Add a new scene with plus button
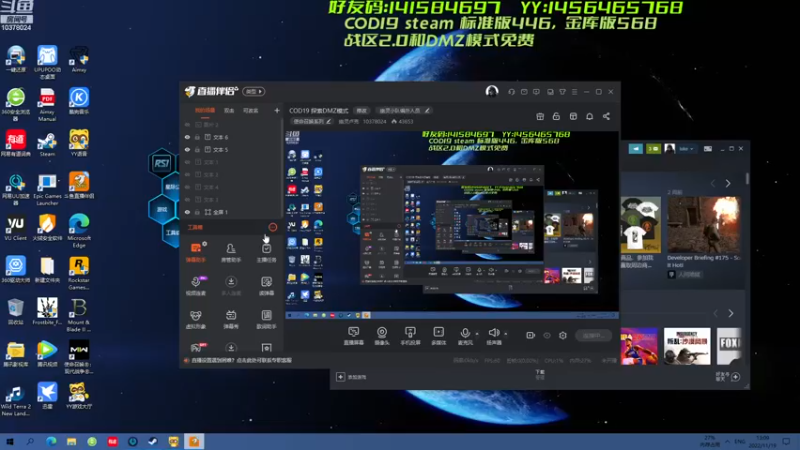This screenshot has width=800, height=450. coord(277,110)
